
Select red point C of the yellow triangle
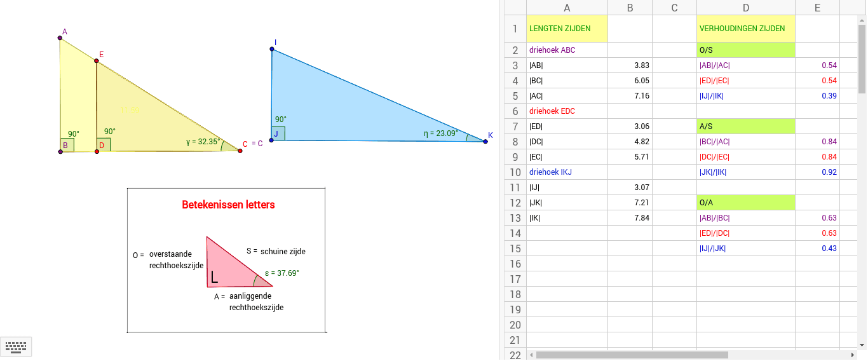240,151
